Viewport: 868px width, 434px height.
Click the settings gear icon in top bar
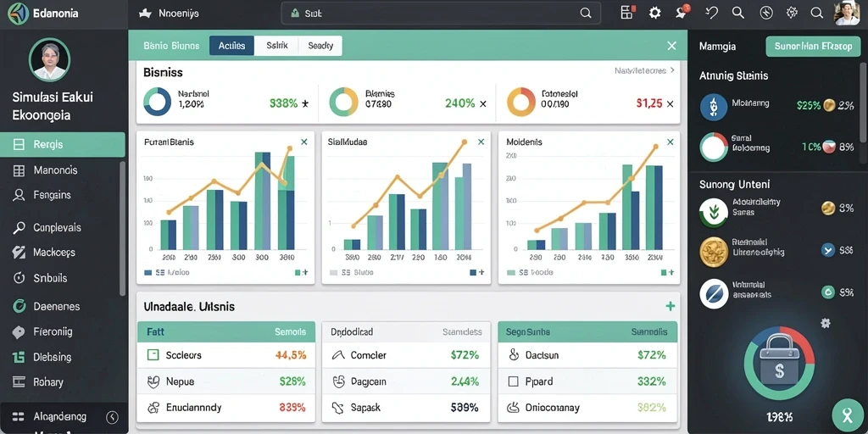655,14
